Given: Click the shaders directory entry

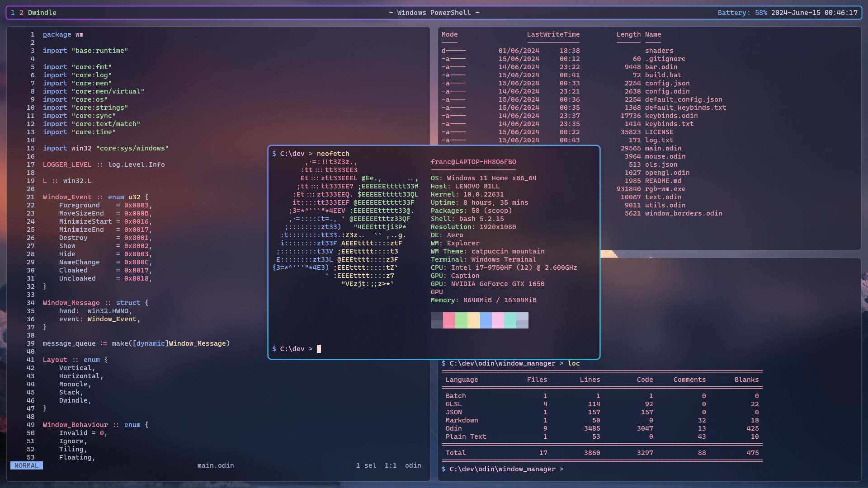Looking at the screenshot, I should [x=659, y=51].
